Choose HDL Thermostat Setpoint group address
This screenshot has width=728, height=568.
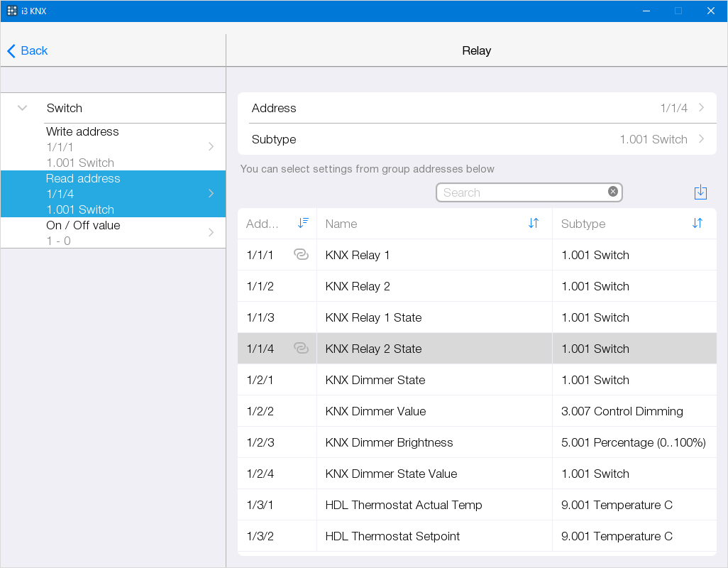click(x=433, y=536)
